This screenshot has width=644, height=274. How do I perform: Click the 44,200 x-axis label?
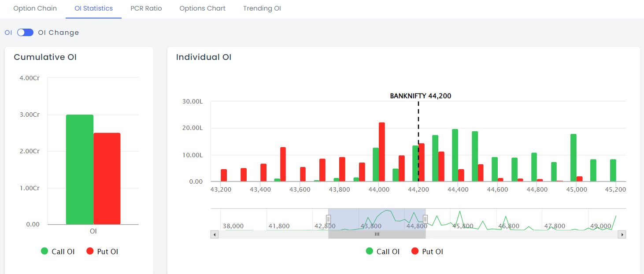[x=418, y=189]
